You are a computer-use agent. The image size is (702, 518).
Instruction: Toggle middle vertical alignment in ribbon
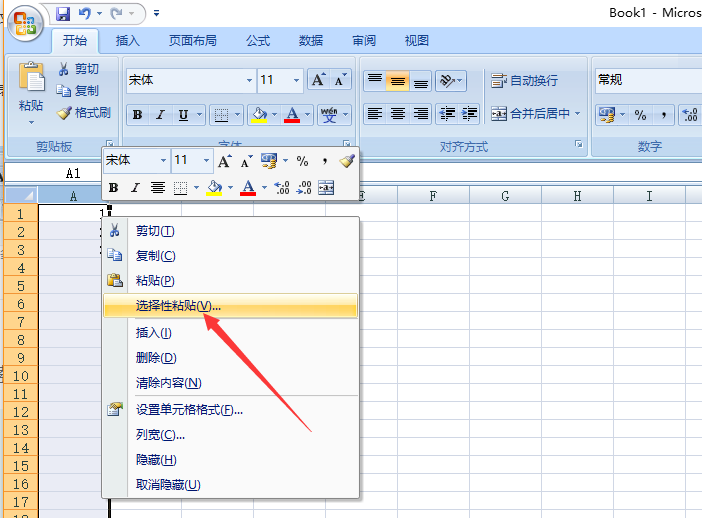coord(398,81)
